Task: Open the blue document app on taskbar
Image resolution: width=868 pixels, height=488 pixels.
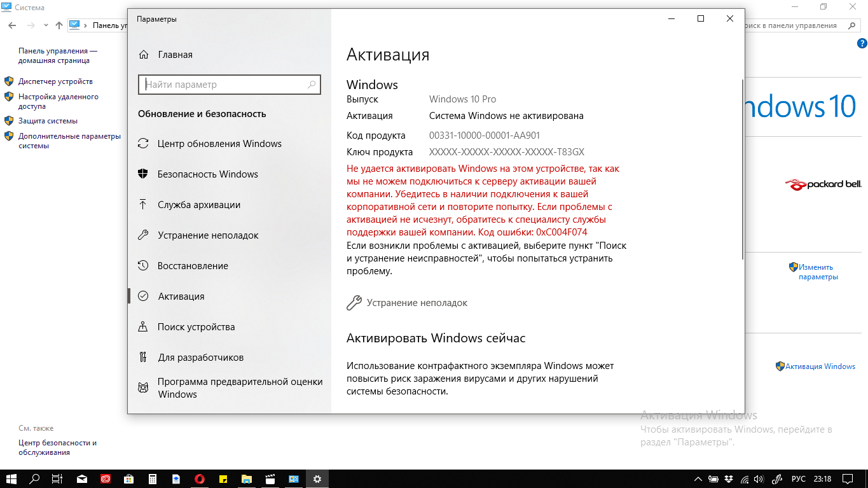Action: point(176,478)
